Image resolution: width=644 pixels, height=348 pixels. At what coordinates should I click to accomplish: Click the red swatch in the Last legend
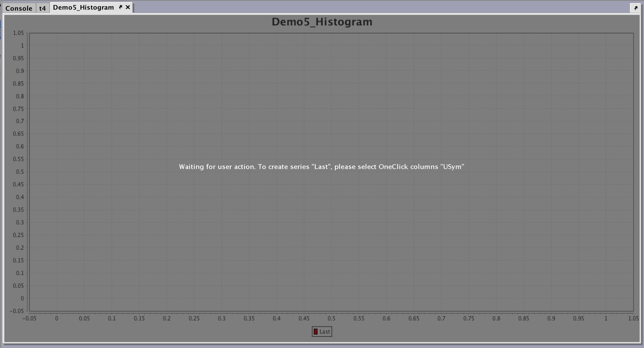316,332
